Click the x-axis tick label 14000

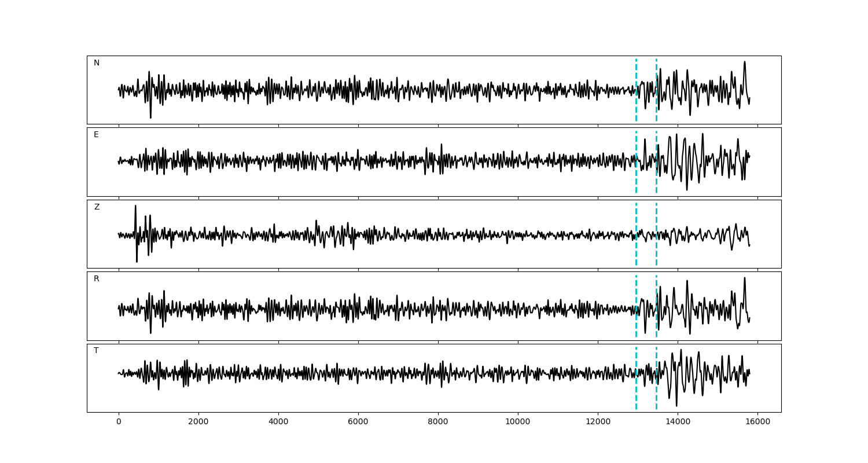[677, 422]
